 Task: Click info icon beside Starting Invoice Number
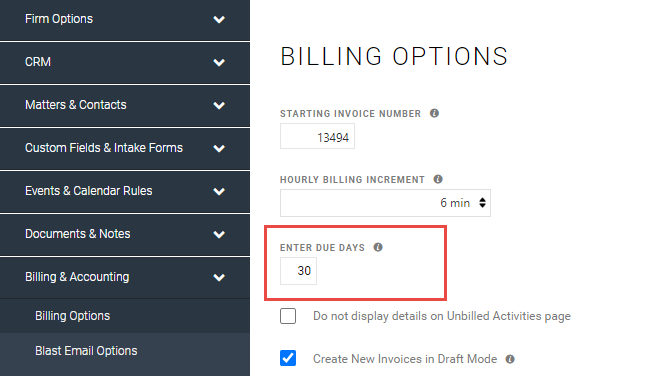tap(434, 113)
